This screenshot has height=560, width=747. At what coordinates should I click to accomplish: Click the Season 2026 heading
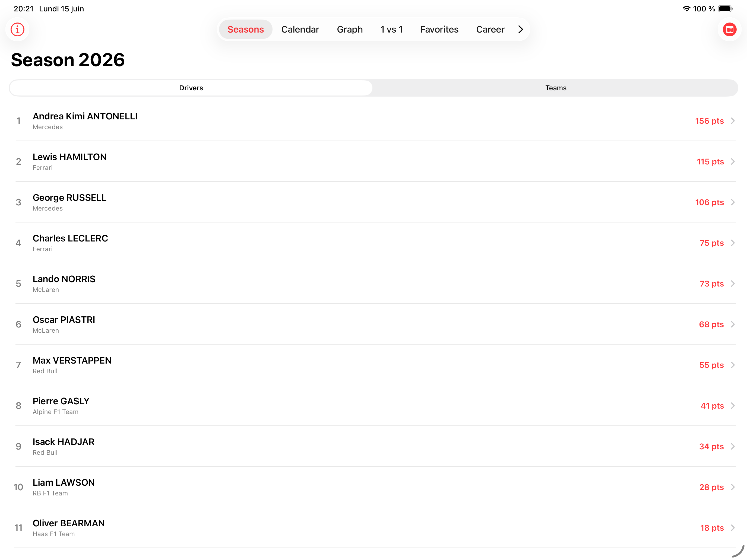(68, 60)
